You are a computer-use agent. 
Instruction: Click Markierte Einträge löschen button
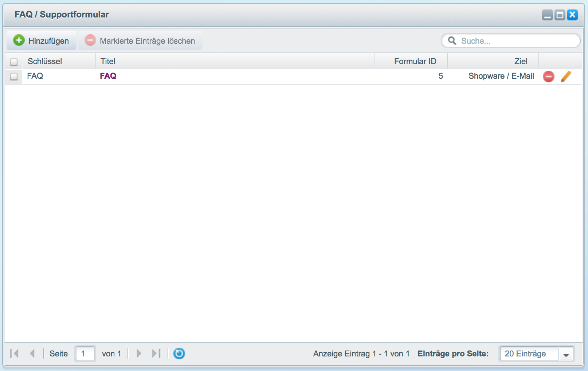tap(140, 40)
